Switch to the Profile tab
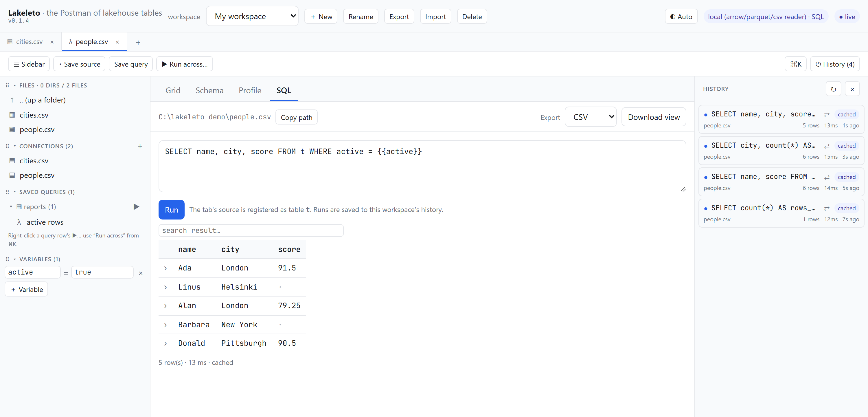The image size is (868, 417). coord(250,90)
